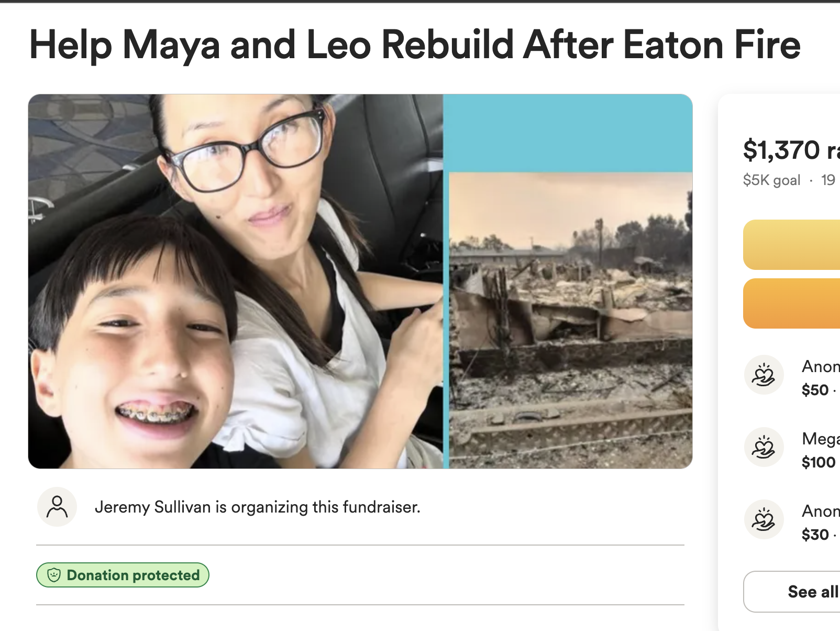The image size is (840, 631).
Task: Click the teal area above fire photo
Action: tap(568, 133)
